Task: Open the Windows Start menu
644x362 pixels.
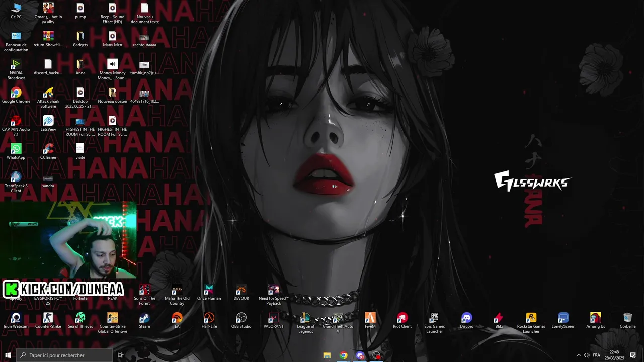Action: point(8,355)
